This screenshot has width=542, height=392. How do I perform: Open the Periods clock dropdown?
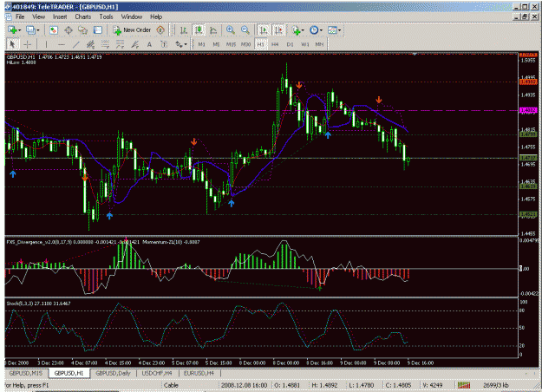click(316, 30)
